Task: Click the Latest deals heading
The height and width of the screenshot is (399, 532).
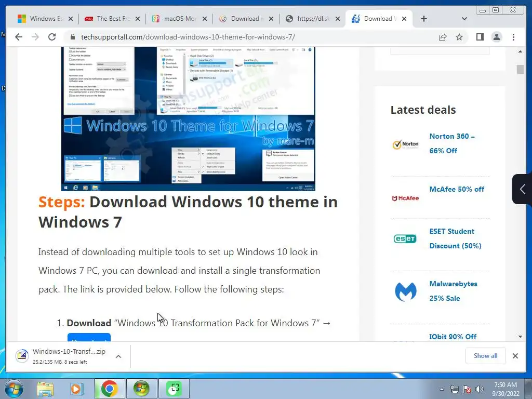Action: (x=423, y=110)
